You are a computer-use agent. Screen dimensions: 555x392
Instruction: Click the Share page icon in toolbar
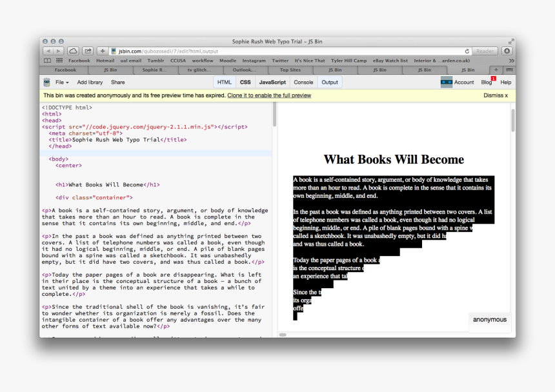point(88,51)
